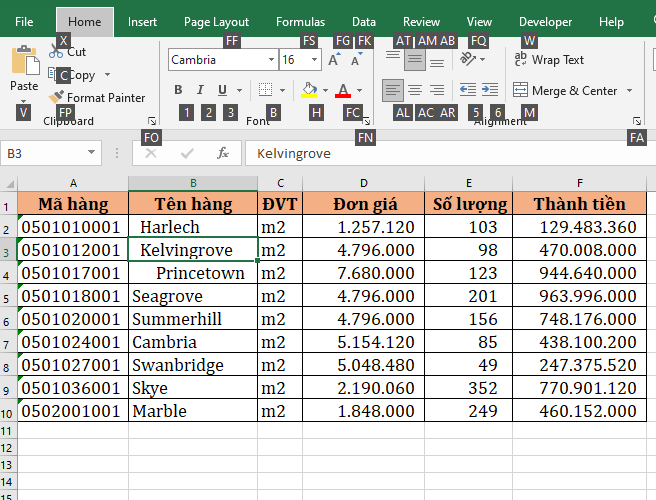The width and height of the screenshot is (656, 500).
Task: Toggle Italic formatting
Action: click(201, 90)
